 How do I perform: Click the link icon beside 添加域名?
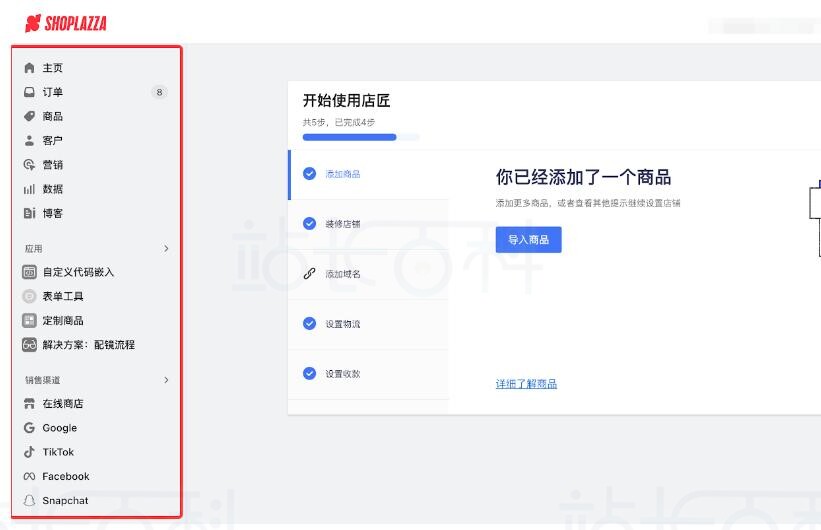pos(309,273)
